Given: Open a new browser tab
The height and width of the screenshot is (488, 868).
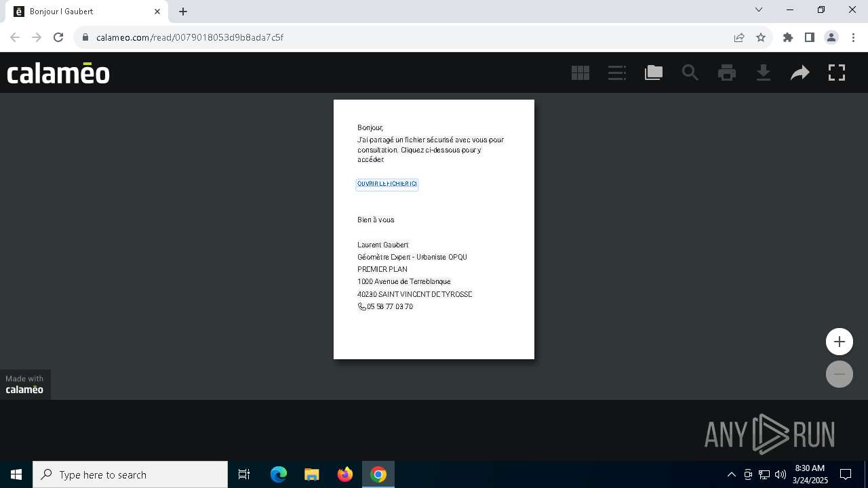Looking at the screenshot, I should (183, 12).
